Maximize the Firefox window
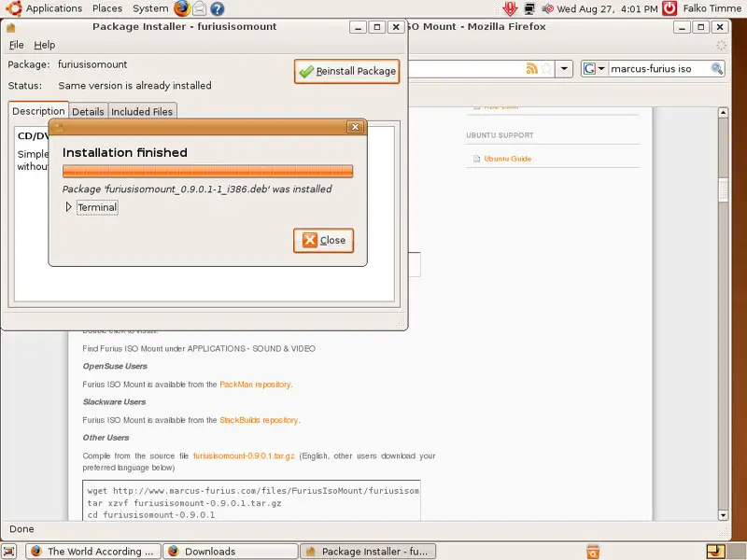The image size is (747, 560). (701, 27)
